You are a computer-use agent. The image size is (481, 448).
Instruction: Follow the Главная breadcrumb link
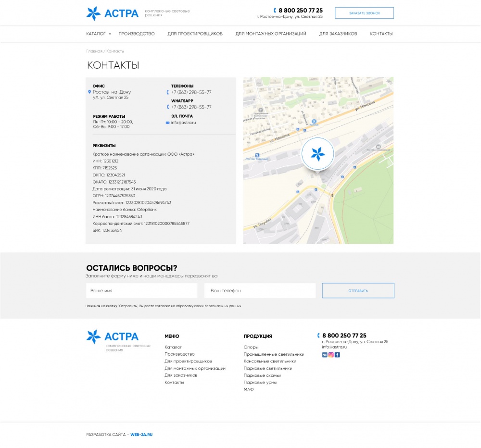pyautogui.click(x=94, y=51)
